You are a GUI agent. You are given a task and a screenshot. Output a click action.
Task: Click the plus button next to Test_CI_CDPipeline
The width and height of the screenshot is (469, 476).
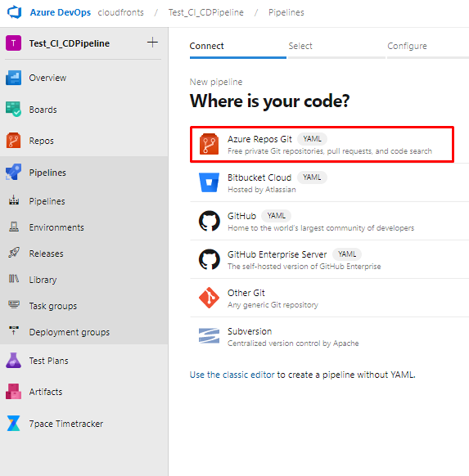(152, 42)
